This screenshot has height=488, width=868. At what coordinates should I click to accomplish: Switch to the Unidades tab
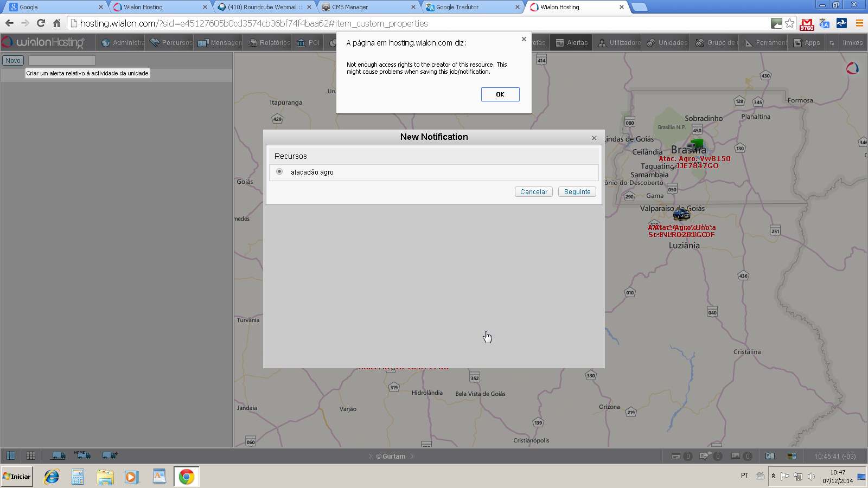[667, 43]
